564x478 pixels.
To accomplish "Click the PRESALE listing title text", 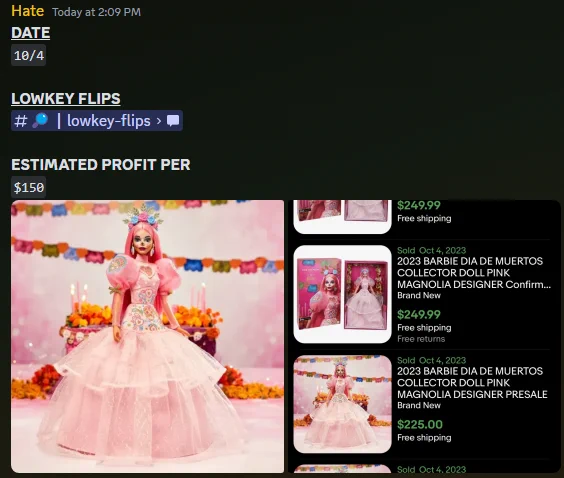I will pos(472,383).
